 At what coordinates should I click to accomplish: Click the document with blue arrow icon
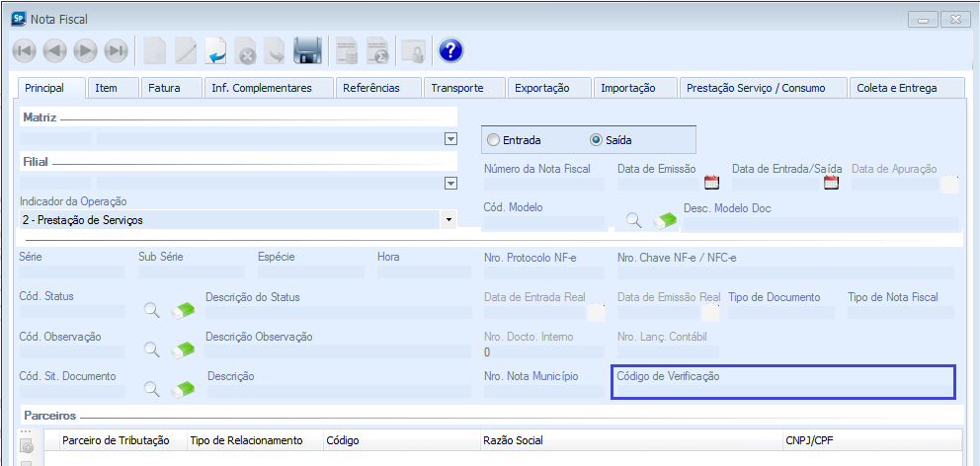(216, 50)
